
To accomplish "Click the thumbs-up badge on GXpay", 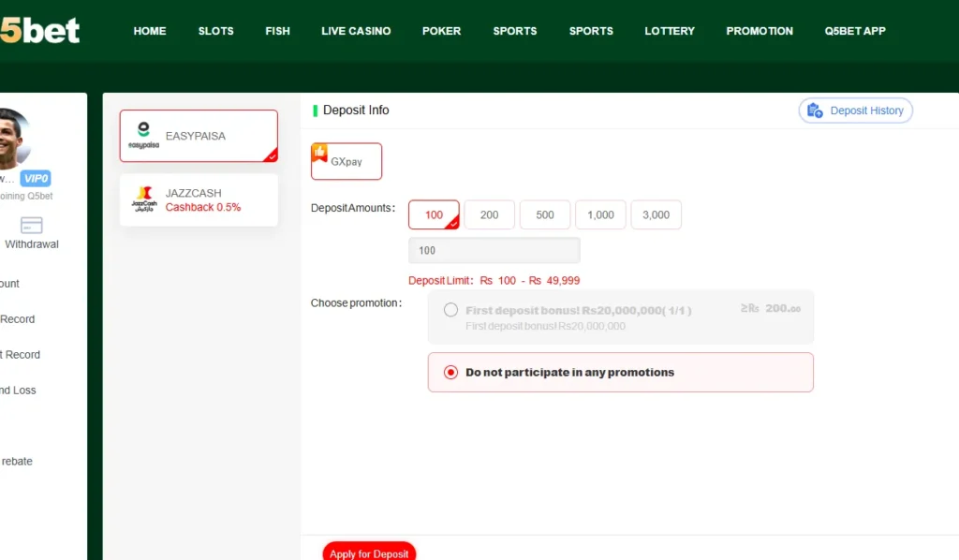I will [319, 152].
